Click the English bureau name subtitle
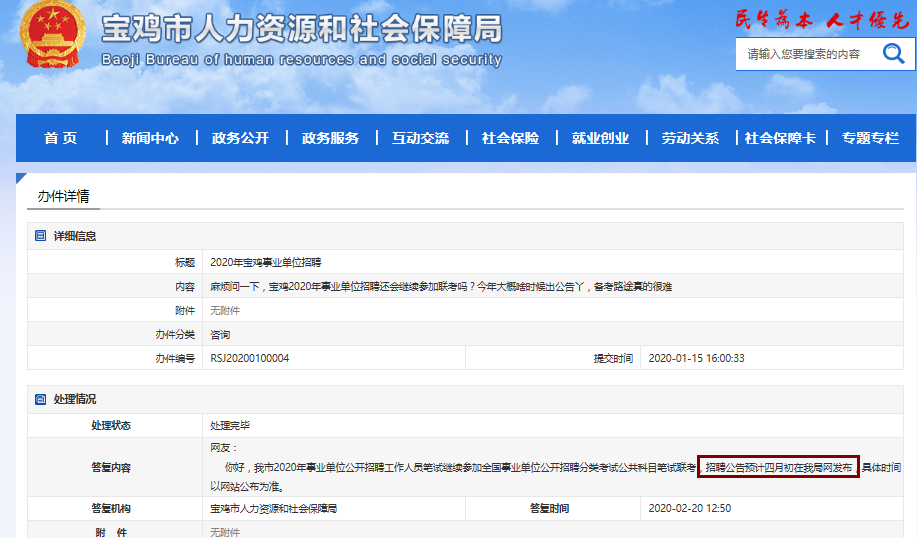 point(302,59)
